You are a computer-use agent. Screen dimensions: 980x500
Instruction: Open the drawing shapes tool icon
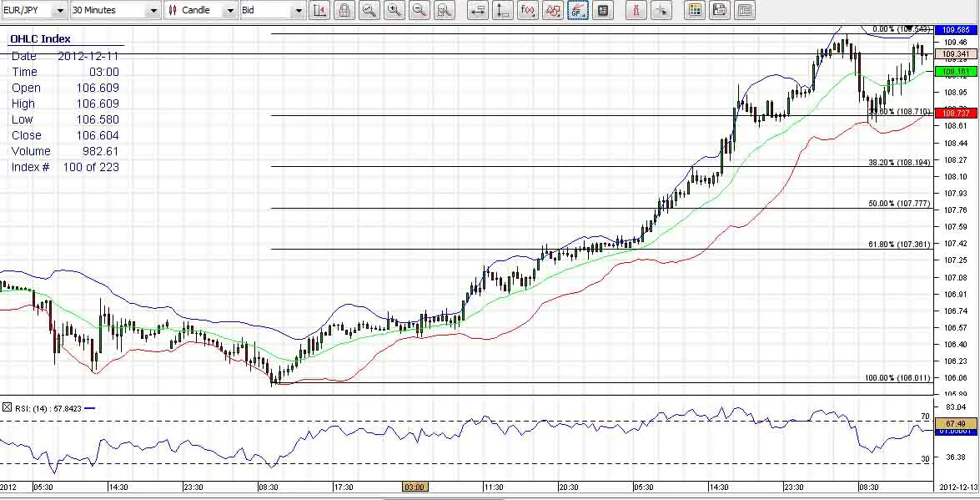pyautogui.click(x=553, y=10)
